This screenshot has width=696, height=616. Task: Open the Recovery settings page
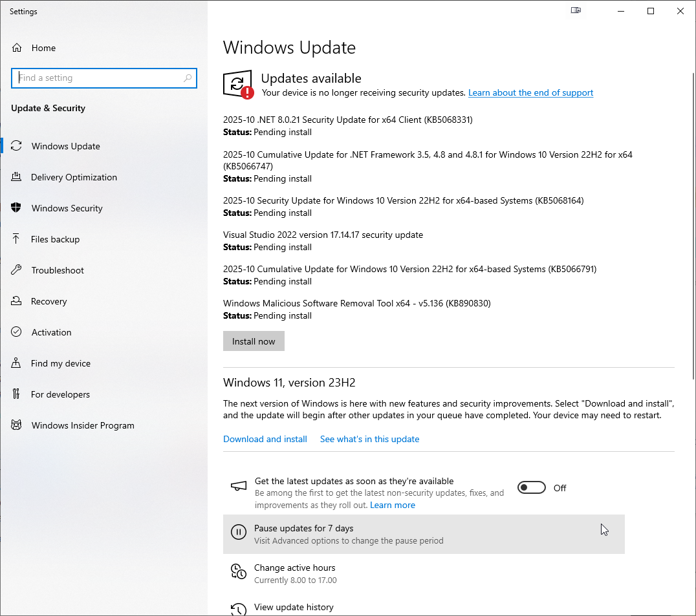click(x=49, y=301)
